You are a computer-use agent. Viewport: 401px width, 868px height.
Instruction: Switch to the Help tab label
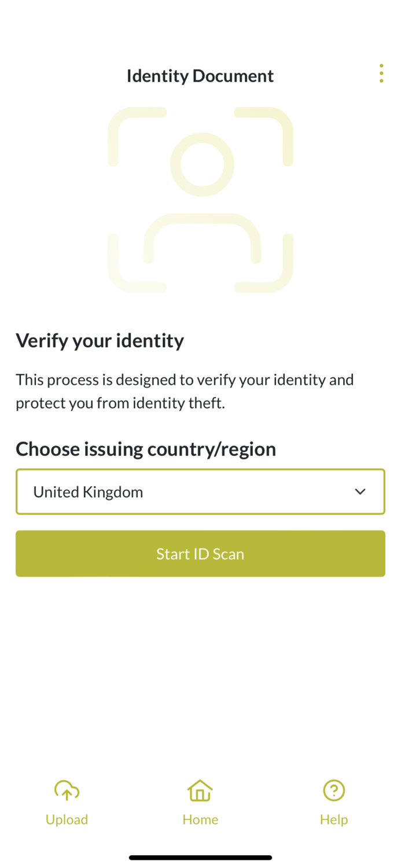coord(334,819)
